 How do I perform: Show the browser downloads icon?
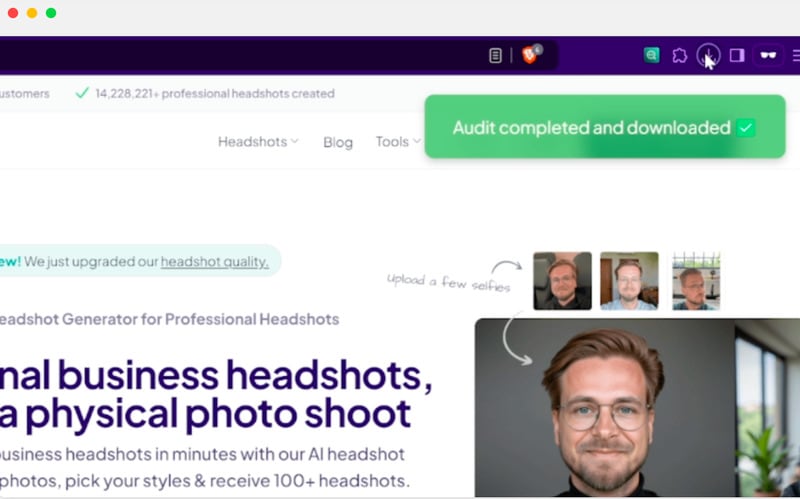708,55
